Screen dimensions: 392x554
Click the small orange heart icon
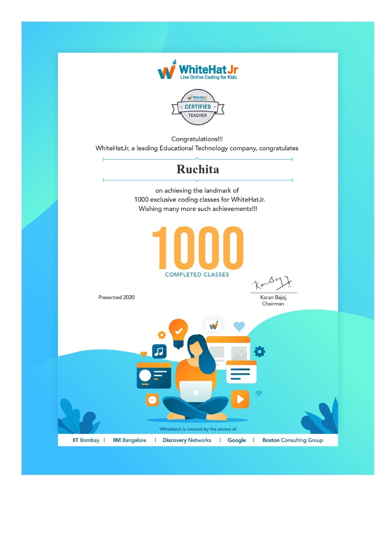point(144,354)
